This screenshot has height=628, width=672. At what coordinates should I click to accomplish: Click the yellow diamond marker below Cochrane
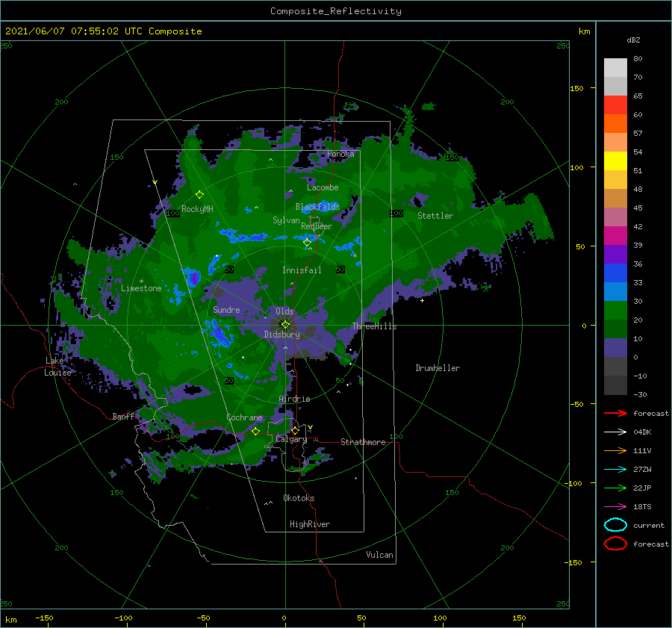pos(255,431)
